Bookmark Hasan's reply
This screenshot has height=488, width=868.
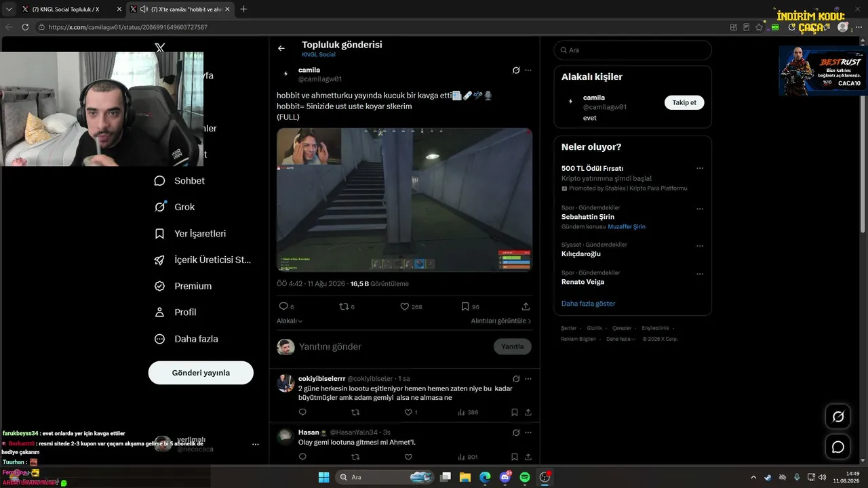(515, 457)
